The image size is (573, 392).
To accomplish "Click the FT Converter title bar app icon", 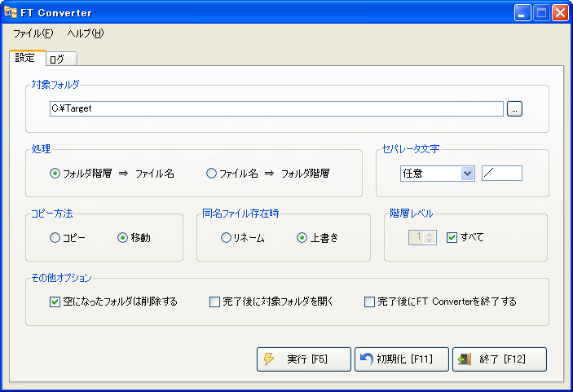I will [x=11, y=12].
